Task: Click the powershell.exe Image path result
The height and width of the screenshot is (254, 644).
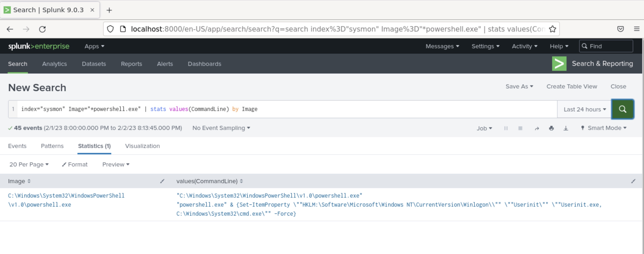Action: point(66,200)
